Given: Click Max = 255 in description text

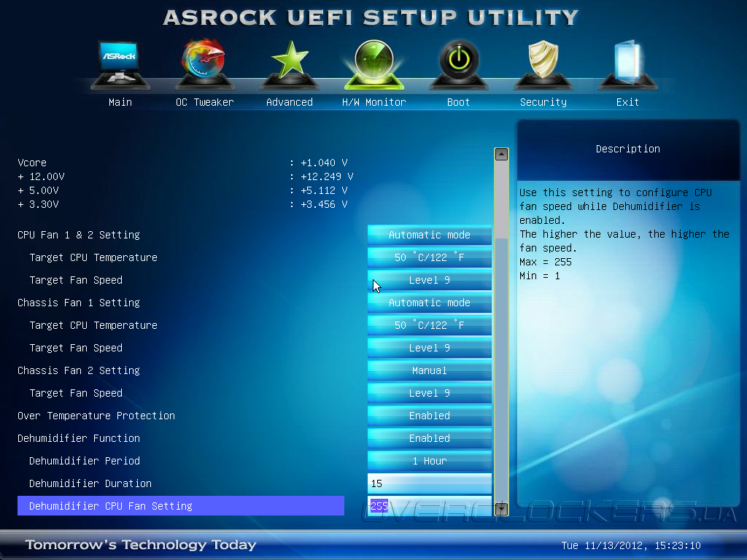Looking at the screenshot, I should coord(546,262).
